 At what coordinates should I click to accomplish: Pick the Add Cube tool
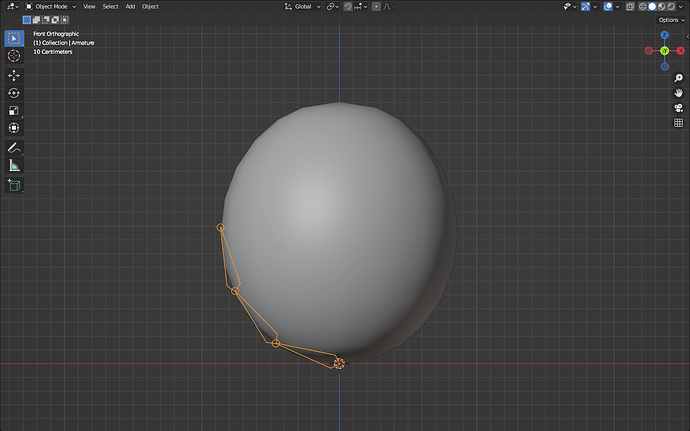(14, 185)
